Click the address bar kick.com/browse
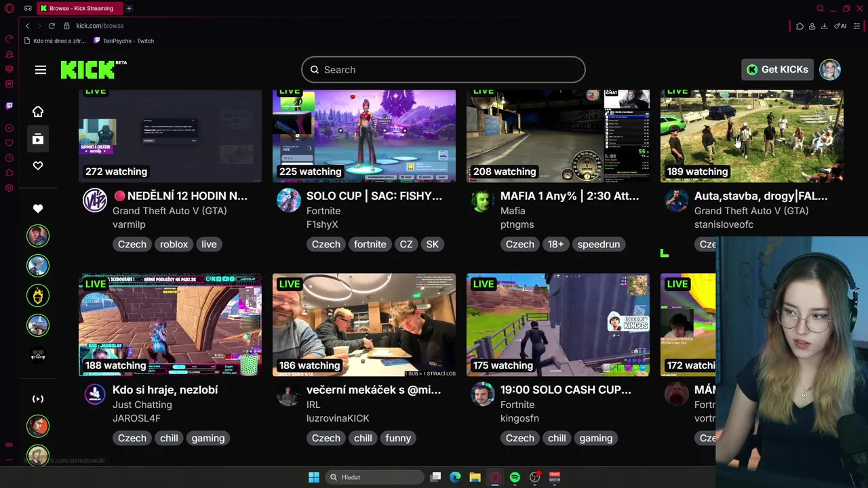Image resolution: width=868 pixels, height=488 pixels. click(x=100, y=26)
